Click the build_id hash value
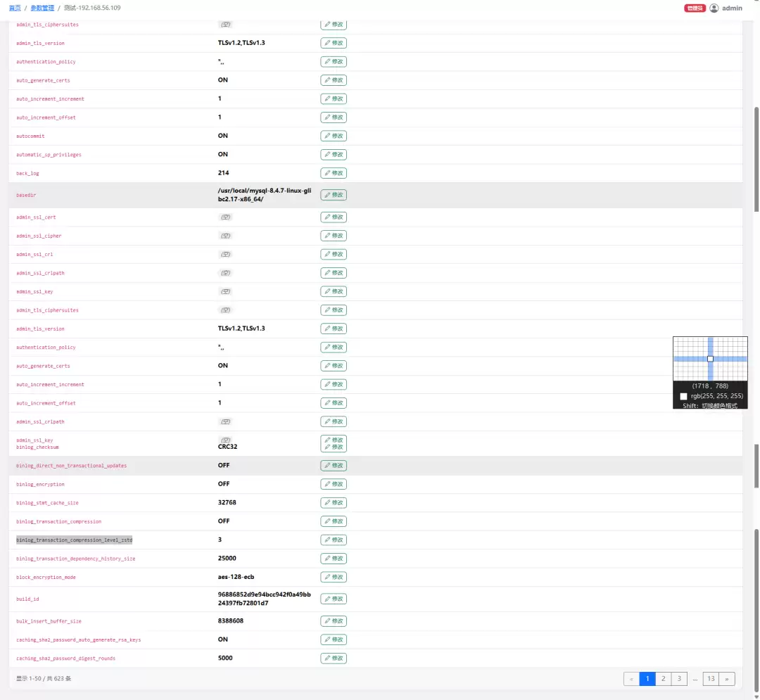 pos(264,599)
